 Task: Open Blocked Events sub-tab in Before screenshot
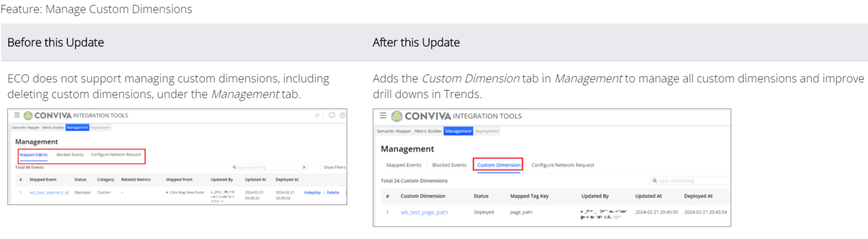click(70, 154)
